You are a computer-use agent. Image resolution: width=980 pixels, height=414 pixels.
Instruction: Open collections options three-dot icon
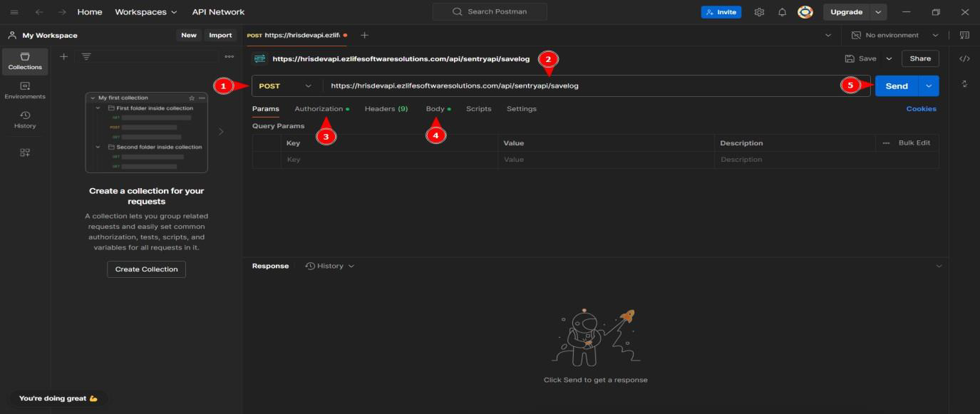[x=229, y=56]
